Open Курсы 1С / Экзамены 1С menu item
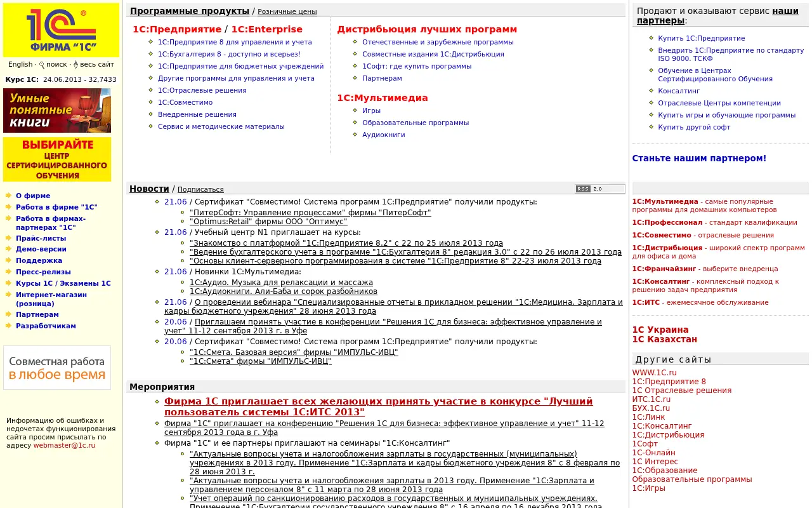Image resolution: width=812 pixels, height=508 pixels. pyautogui.click(x=63, y=283)
